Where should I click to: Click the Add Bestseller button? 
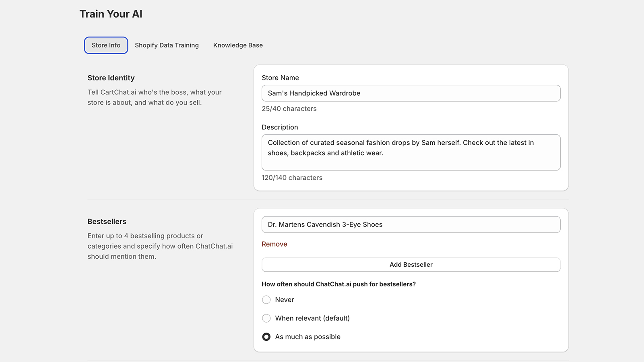point(411,265)
